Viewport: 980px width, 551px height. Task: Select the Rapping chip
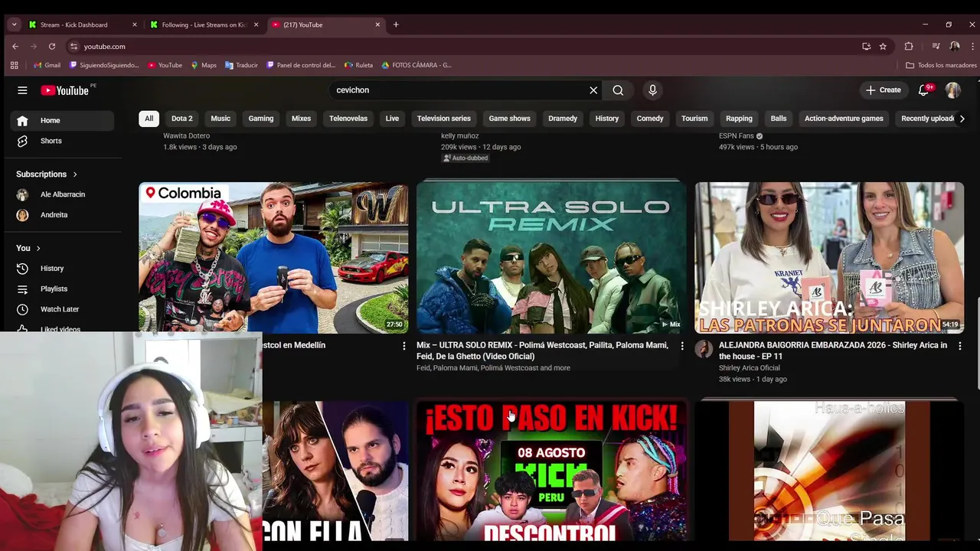click(x=739, y=119)
